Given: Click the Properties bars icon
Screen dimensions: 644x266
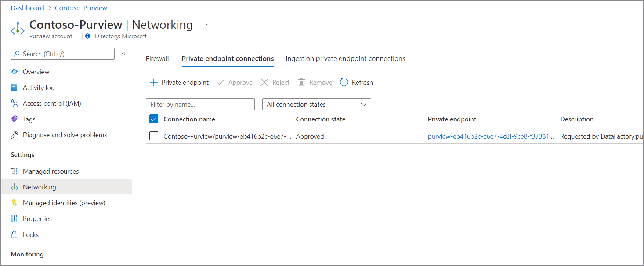Looking at the screenshot, I should point(14,218).
